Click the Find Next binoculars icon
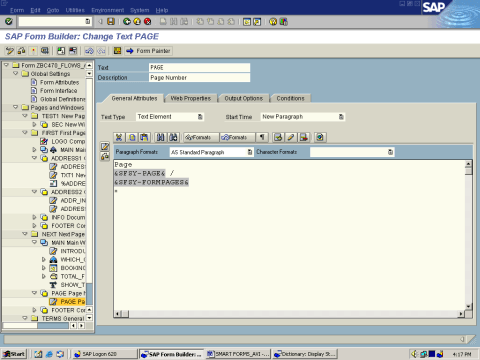Screen dimensions: 480x360 coord(173,137)
